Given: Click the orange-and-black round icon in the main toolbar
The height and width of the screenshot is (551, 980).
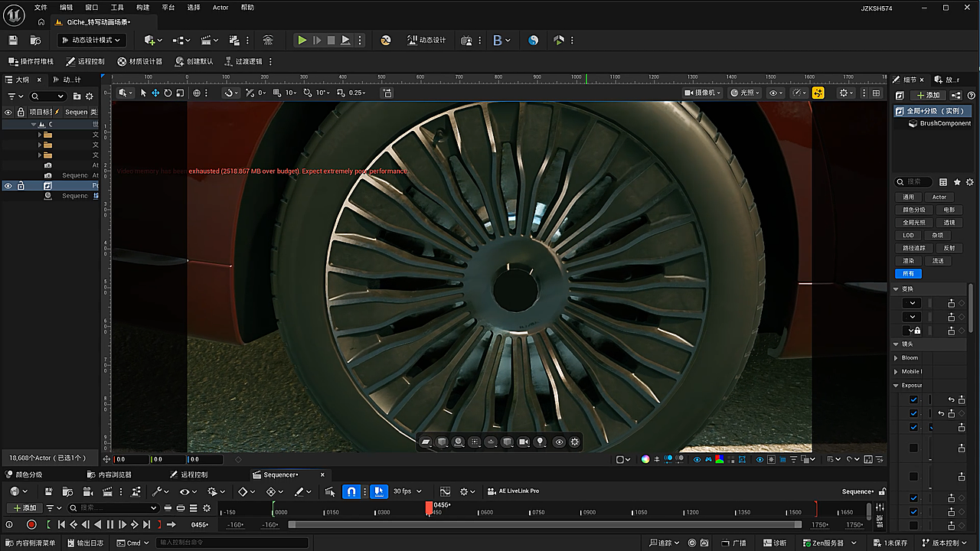Looking at the screenshot, I should tap(386, 40).
